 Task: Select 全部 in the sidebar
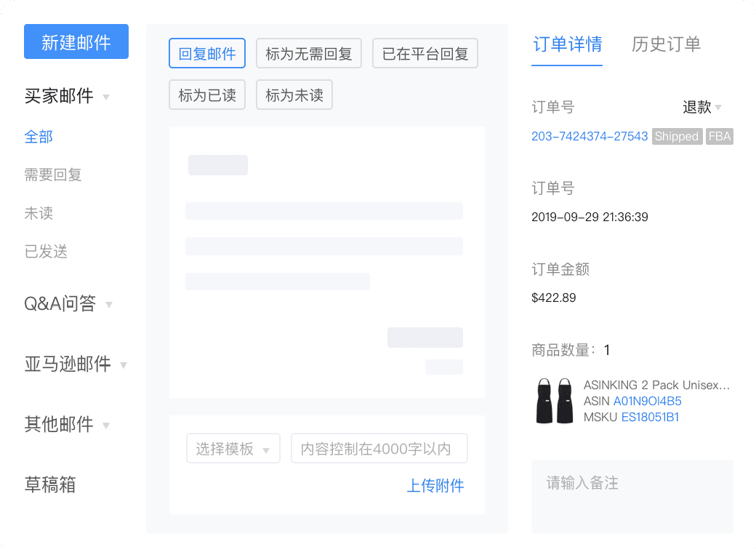click(x=39, y=137)
